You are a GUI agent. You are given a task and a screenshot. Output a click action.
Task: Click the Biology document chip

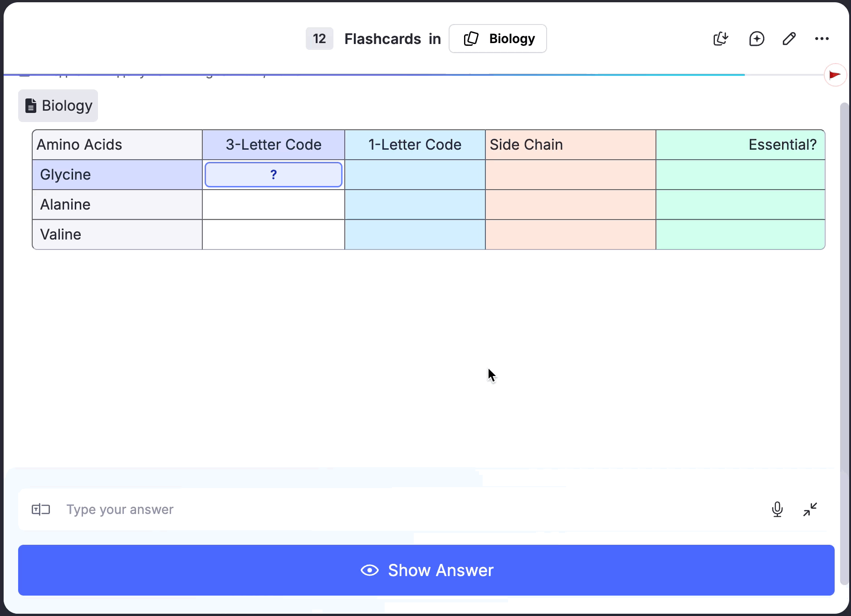pyautogui.click(x=58, y=106)
